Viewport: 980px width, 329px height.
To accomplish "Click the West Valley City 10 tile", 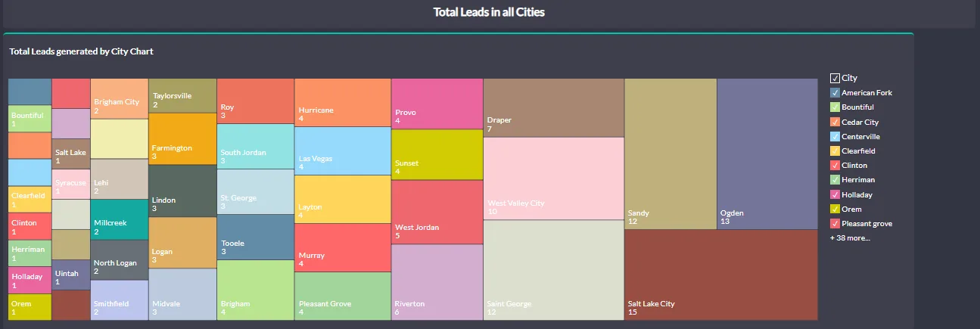I will coord(553,178).
